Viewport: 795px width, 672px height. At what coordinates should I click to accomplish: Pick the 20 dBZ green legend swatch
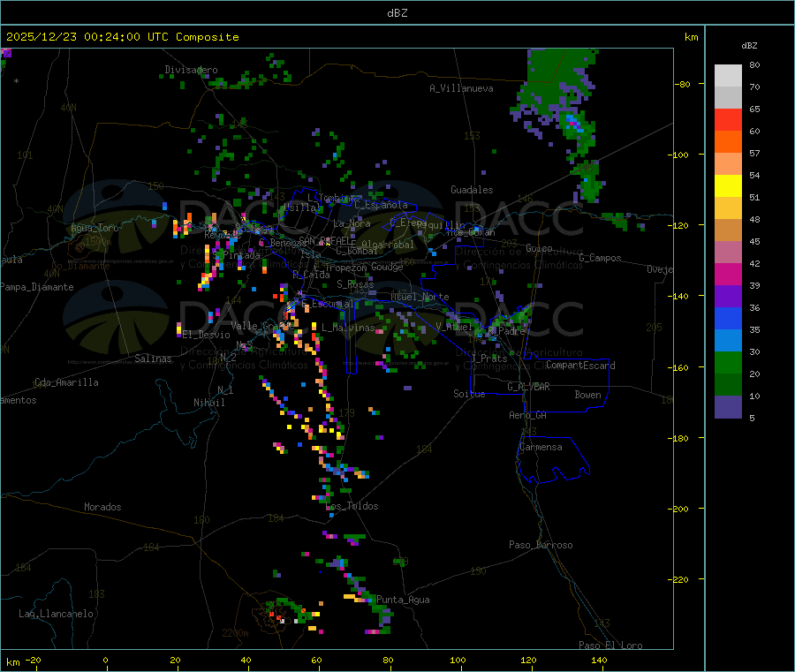click(x=728, y=362)
